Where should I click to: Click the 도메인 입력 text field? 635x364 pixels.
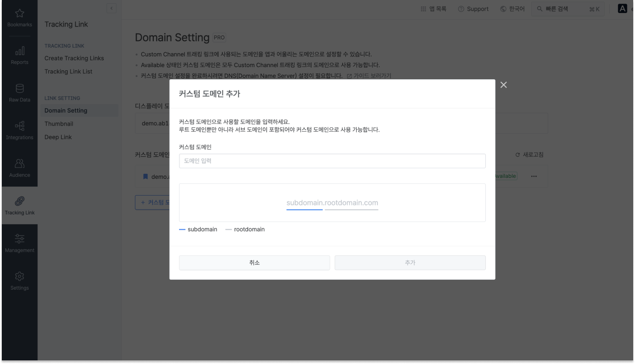[332, 161]
